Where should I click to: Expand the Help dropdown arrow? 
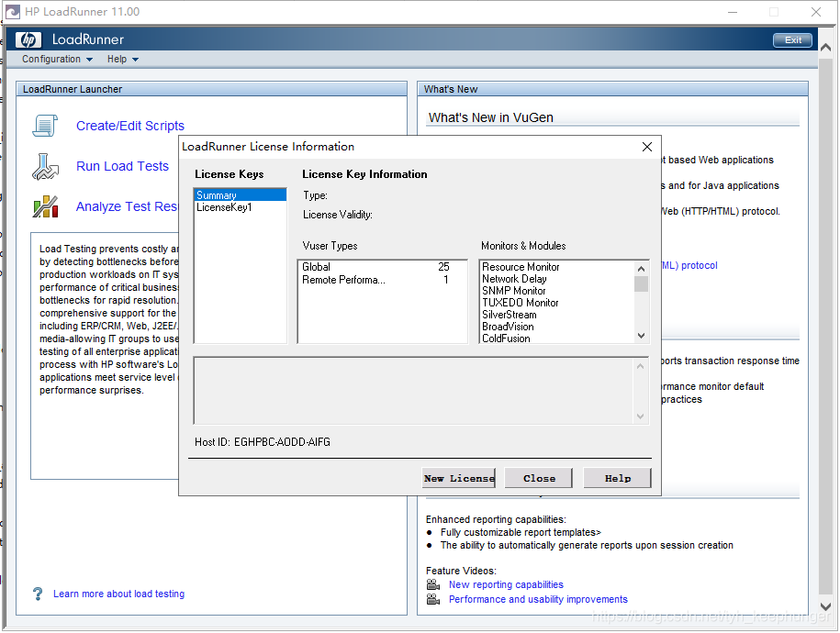point(136,60)
